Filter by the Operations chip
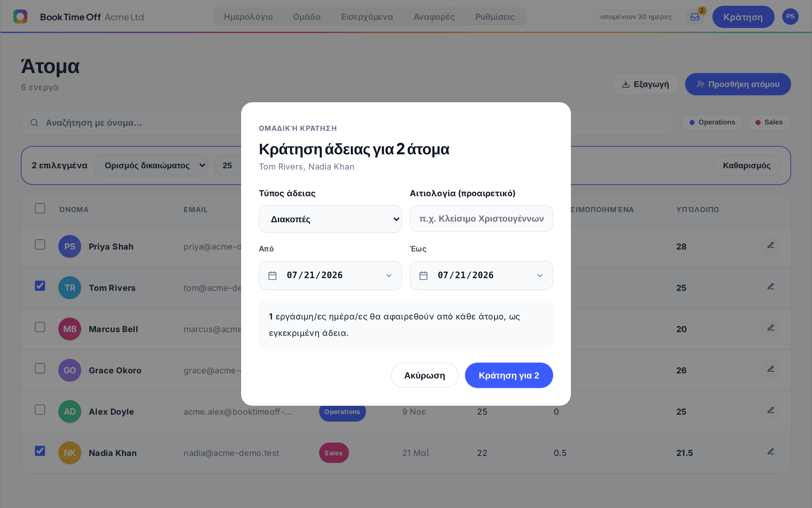Viewport: 812px width, 508px height. point(712,122)
